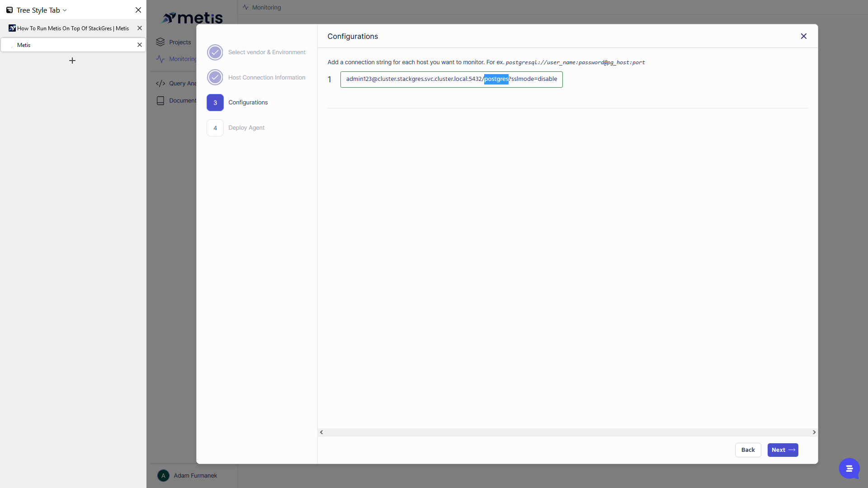Click the Select vendor & Environment checkmark icon

pyautogui.click(x=215, y=52)
